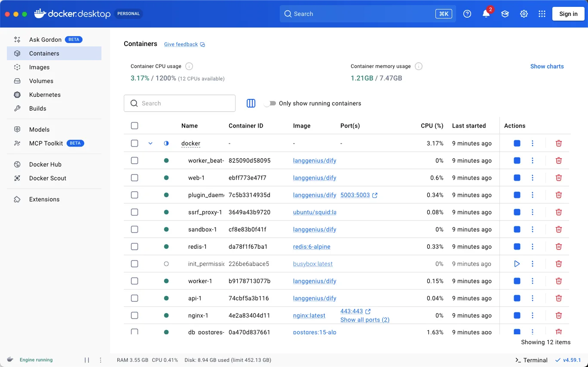Select the redis-1 container checkbox
Screen dimensions: 588x367
tap(135, 246)
